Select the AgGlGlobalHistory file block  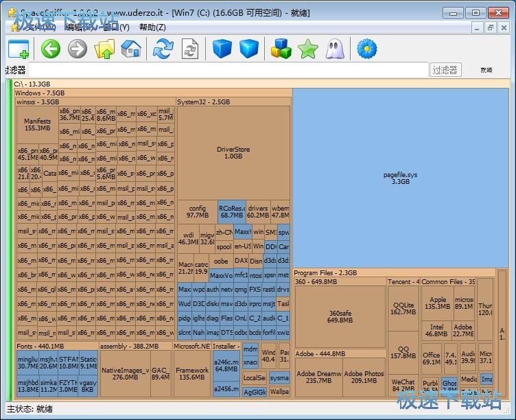[x=255, y=392]
